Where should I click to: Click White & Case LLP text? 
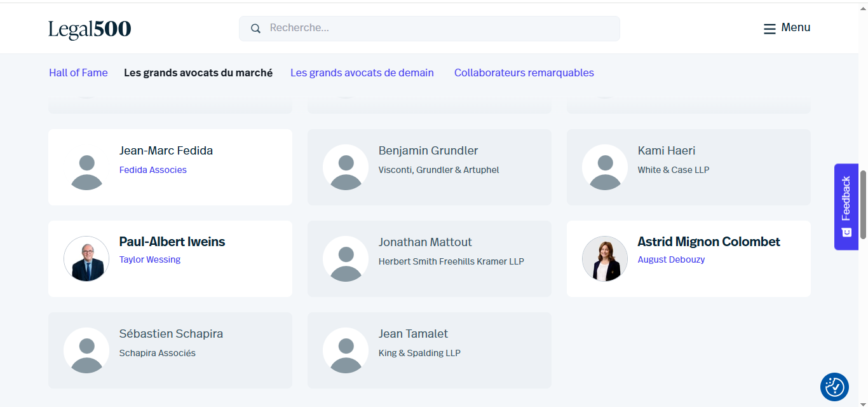[674, 170]
